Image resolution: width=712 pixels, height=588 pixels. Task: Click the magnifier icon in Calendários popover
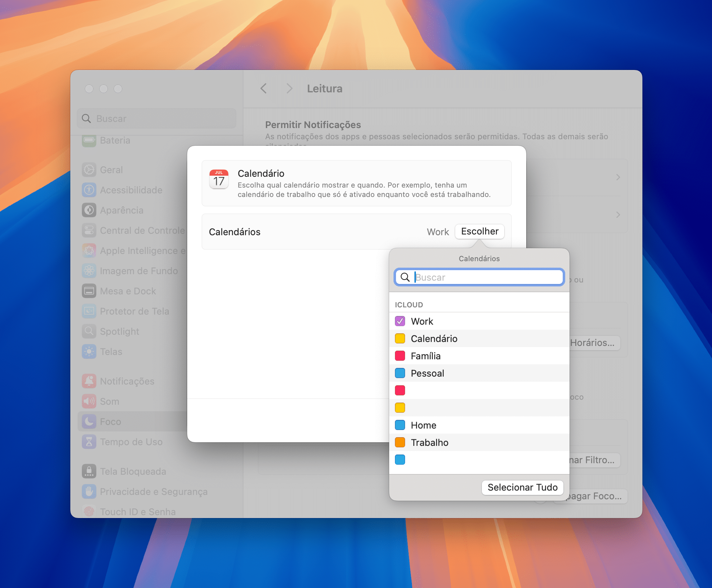click(x=405, y=277)
